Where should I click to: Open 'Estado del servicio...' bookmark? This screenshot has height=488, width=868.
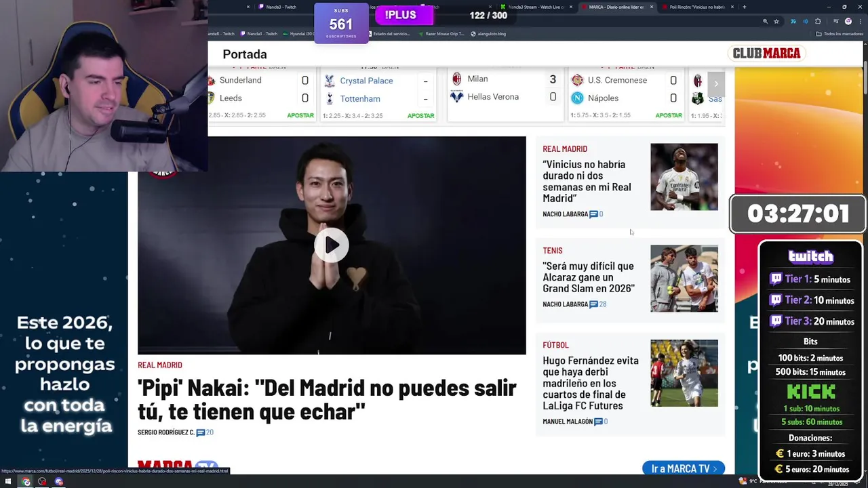(x=388, y=33)
